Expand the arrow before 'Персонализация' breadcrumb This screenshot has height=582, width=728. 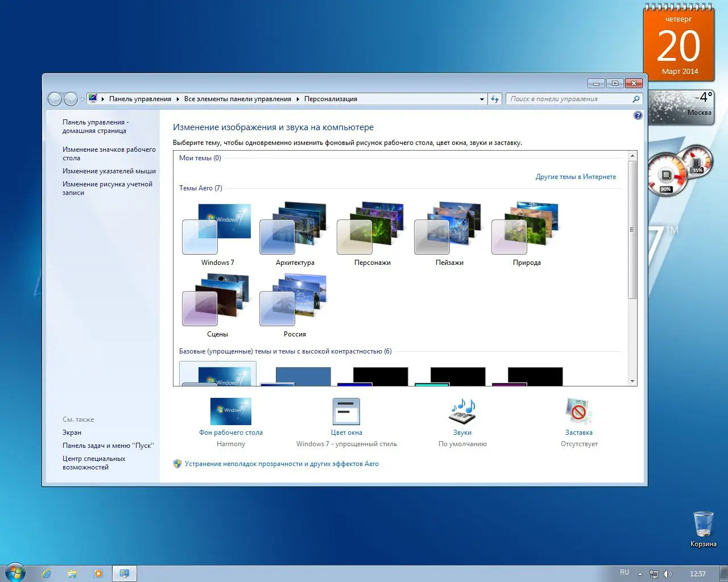297,99
